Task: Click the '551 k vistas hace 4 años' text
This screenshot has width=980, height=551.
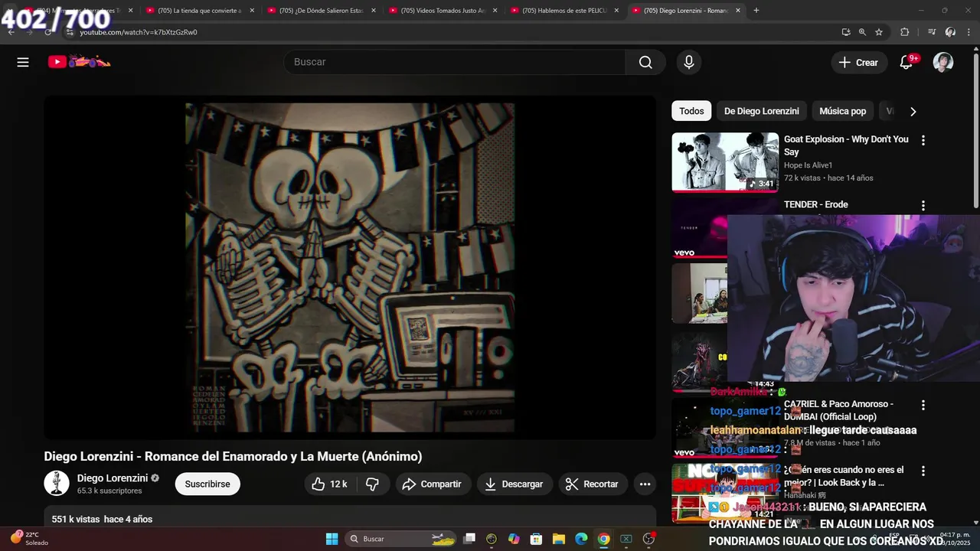Action: (102, 519)
